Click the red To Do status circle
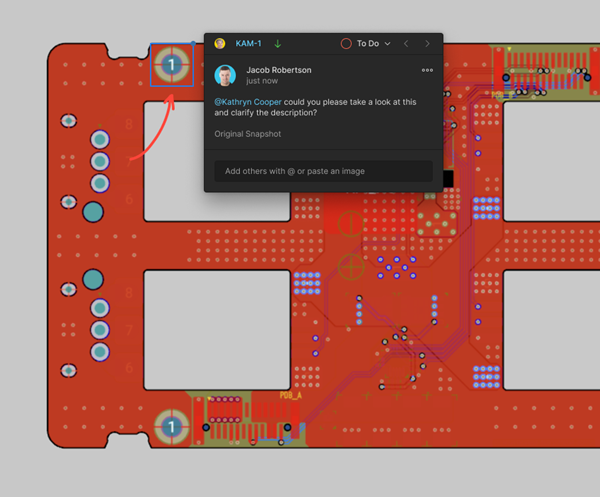 [x=346, y=44]
